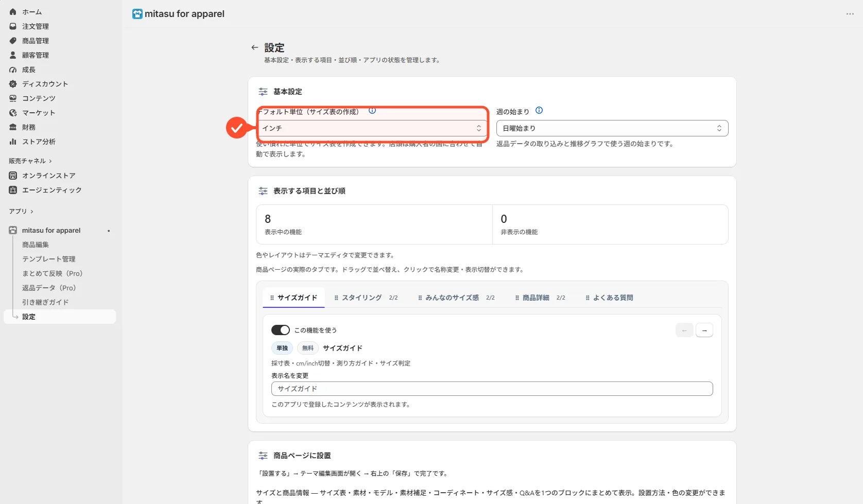Switch to the スタイリング tab
Screen dimensions: 863x504
point(366,298)
